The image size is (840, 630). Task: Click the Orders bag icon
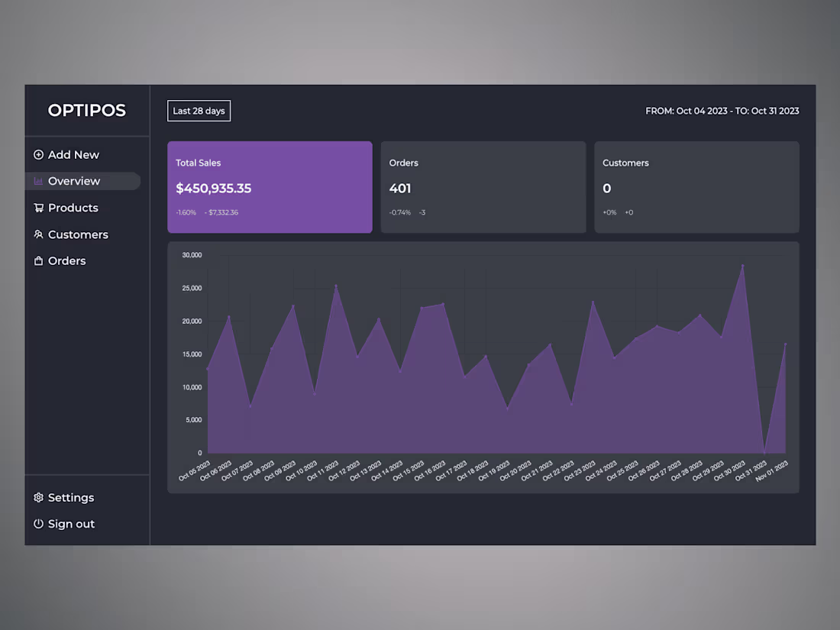pos(38,260)
